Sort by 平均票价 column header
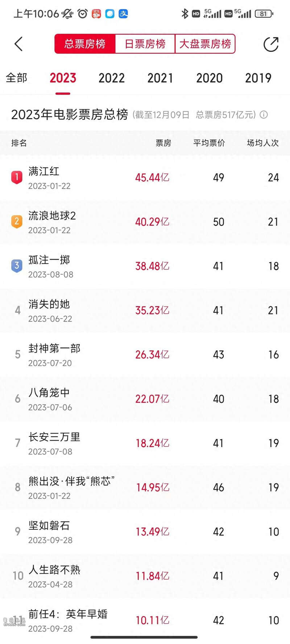This screenshot has width=290, height=644. [x=209, y=143]
